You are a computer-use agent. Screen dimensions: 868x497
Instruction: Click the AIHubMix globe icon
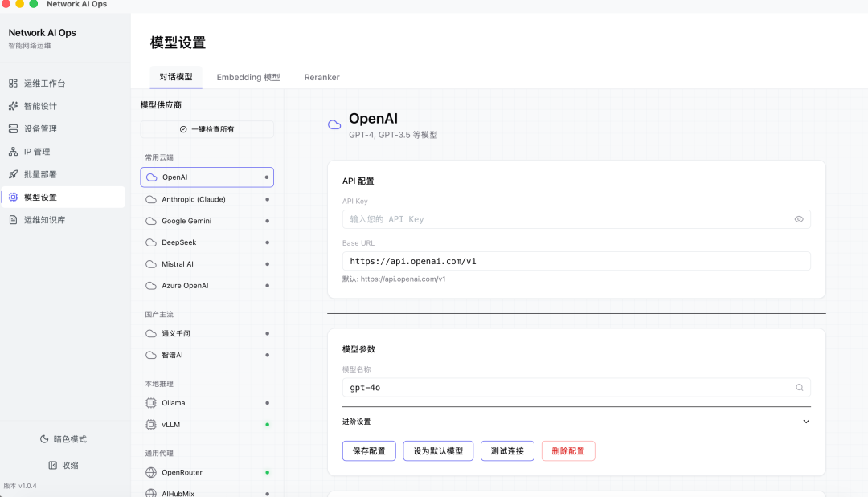(x=151, y=493)
